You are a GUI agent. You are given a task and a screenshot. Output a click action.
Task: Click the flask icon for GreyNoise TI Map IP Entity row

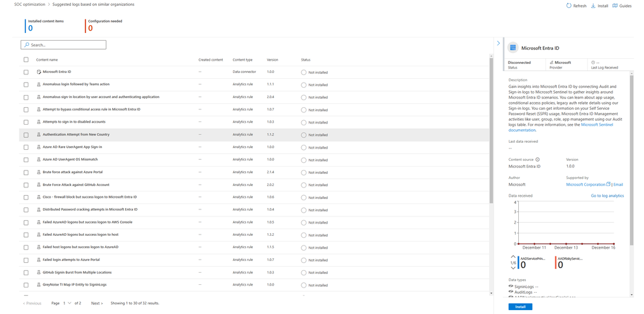(x=39, y=285)
